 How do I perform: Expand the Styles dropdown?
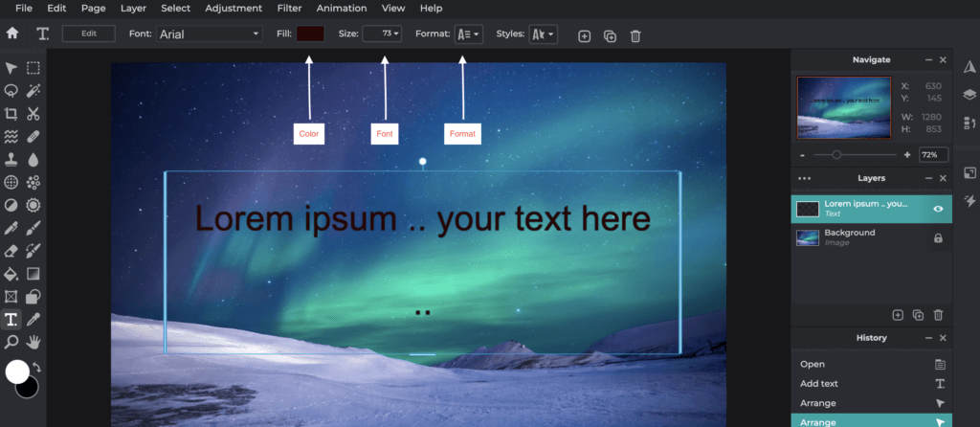click(544, 34)
